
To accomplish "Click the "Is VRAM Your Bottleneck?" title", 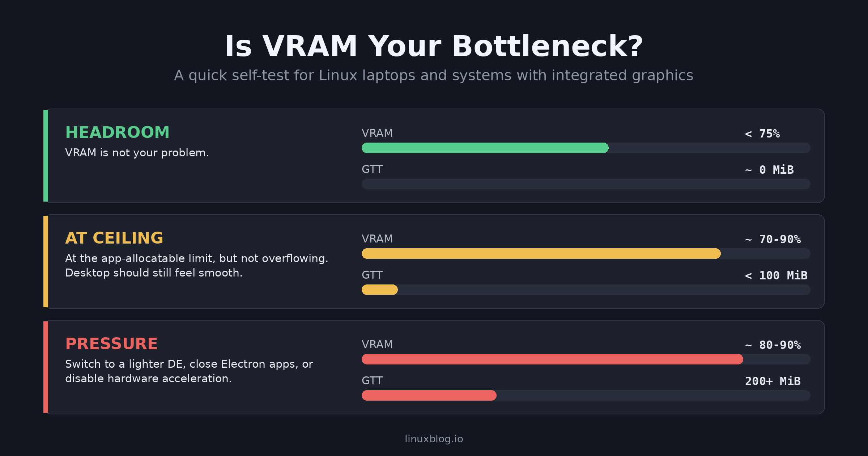I will point(434,46).
